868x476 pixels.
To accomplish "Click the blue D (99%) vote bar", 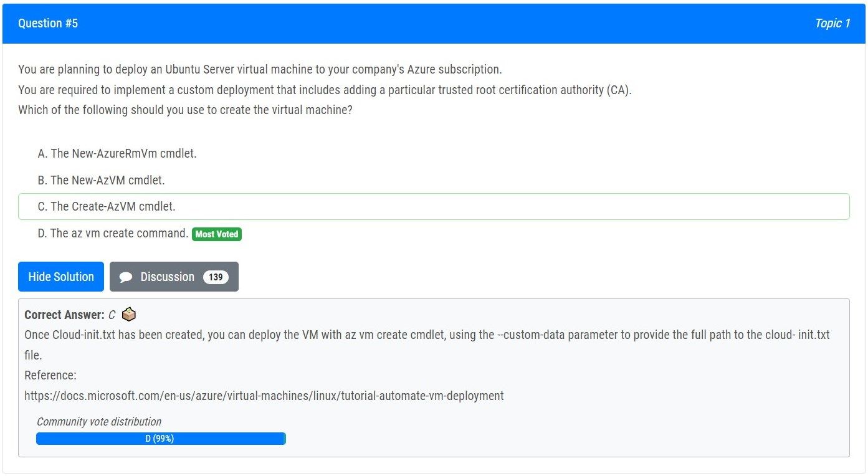I will (160, 439).
